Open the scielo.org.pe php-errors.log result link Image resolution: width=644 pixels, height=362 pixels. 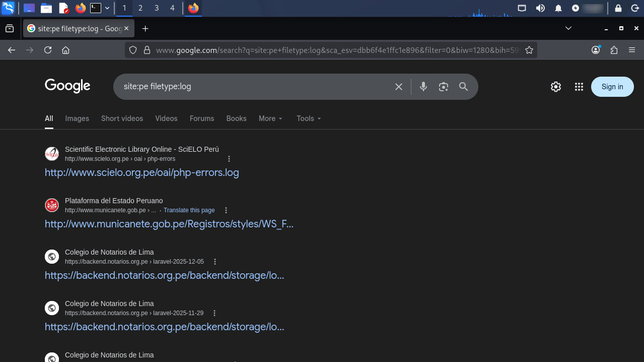point(141,172)
